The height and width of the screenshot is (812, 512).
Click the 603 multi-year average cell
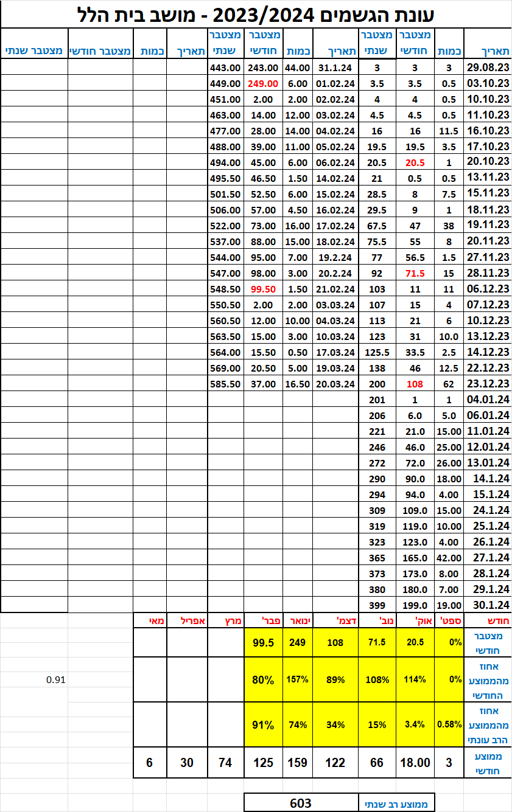pos(300,803)
